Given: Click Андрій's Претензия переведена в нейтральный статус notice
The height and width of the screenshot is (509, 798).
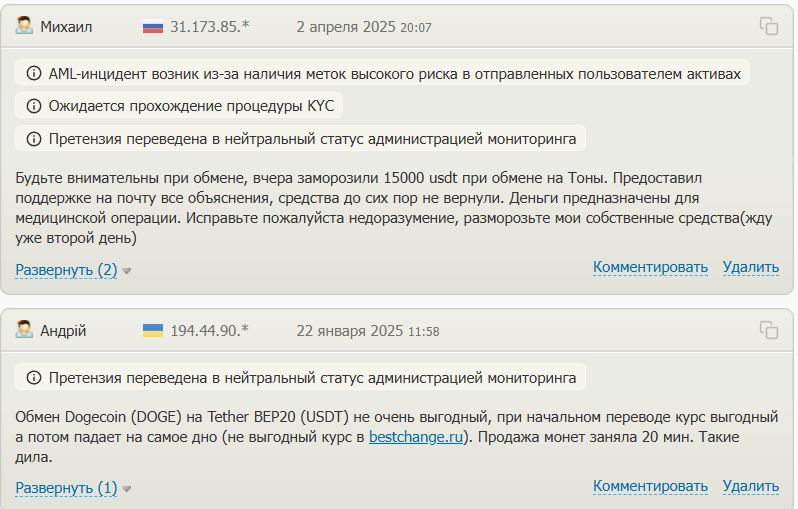Looking at the screenshot, I should (300, 378).
